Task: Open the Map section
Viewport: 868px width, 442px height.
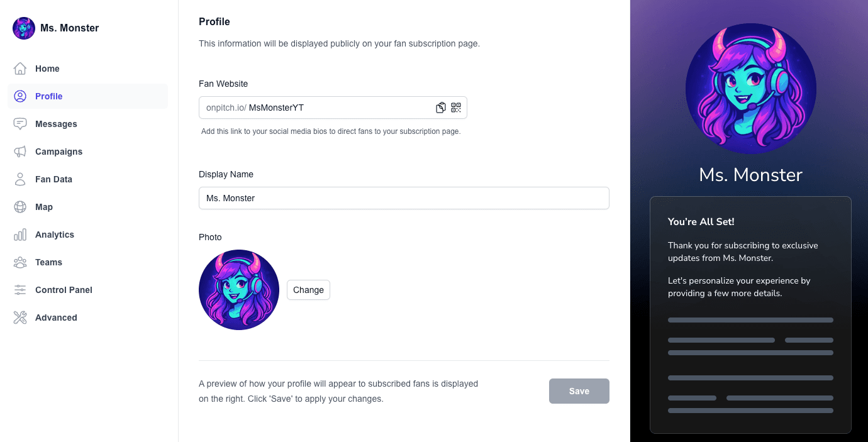Action: [x=20, y=207]
